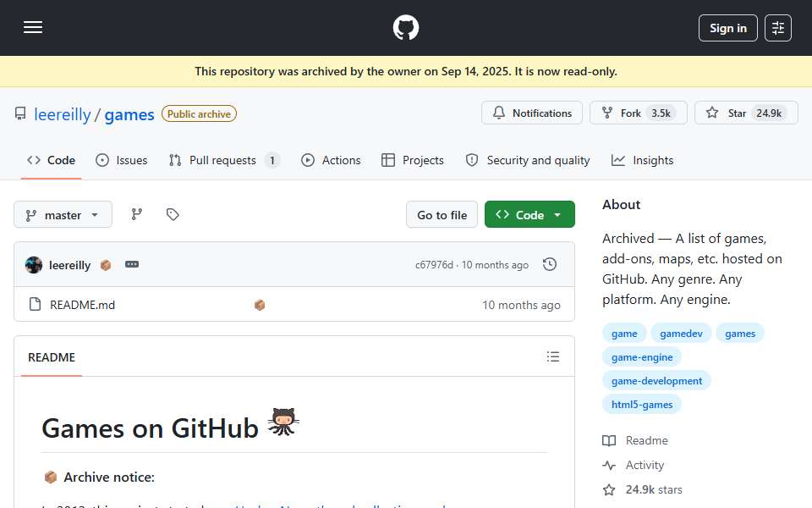Image resolution: width=812 pixels, height=508 pixels.
Task: Open leereilly commit author link
Action: click(x=69, y=265)
